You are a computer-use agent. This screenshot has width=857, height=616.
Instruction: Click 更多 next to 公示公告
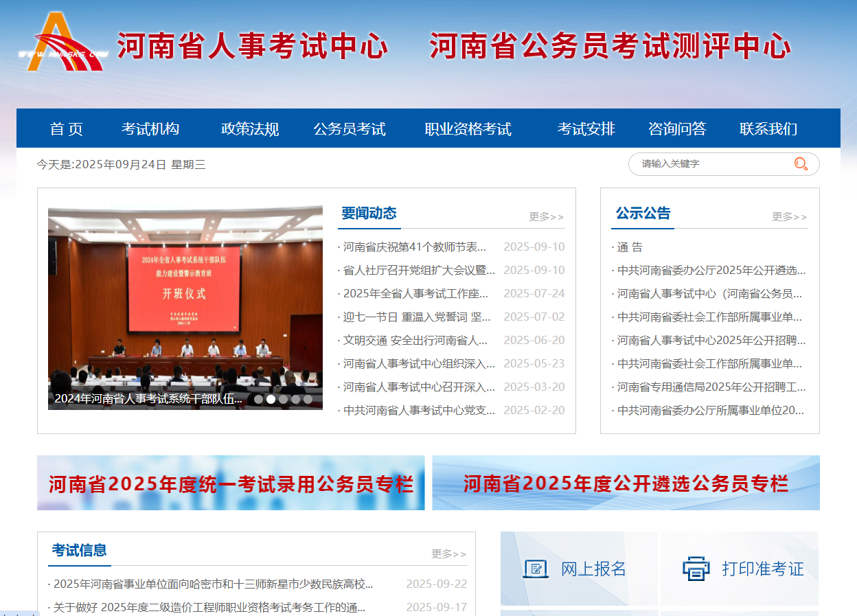point(790,216)
